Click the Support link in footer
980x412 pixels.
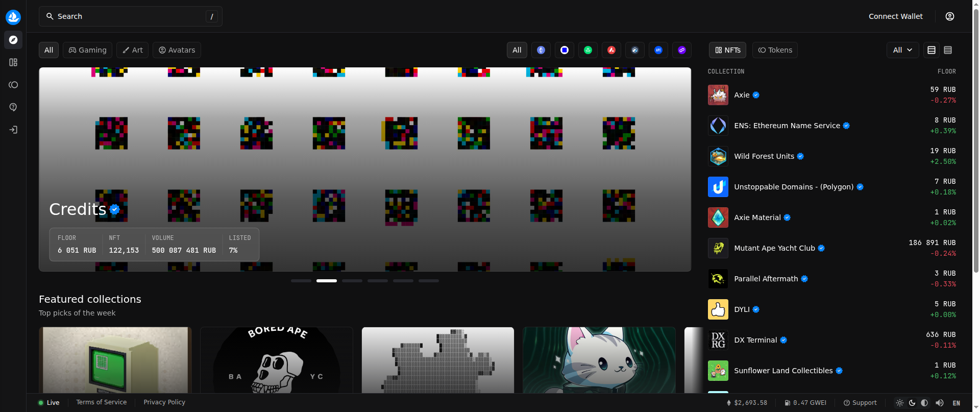[x=860, y=403]
